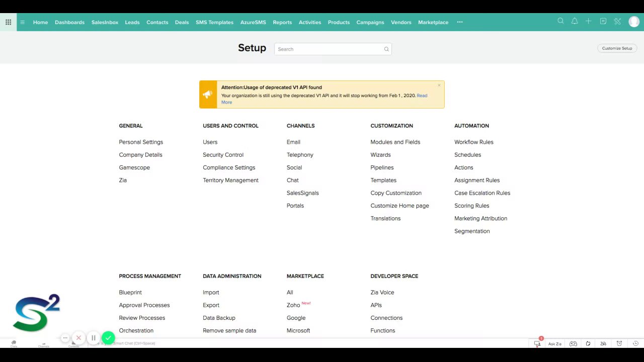Click Ask Zia in the footer
Screen dimensions: 644x362
555,344
